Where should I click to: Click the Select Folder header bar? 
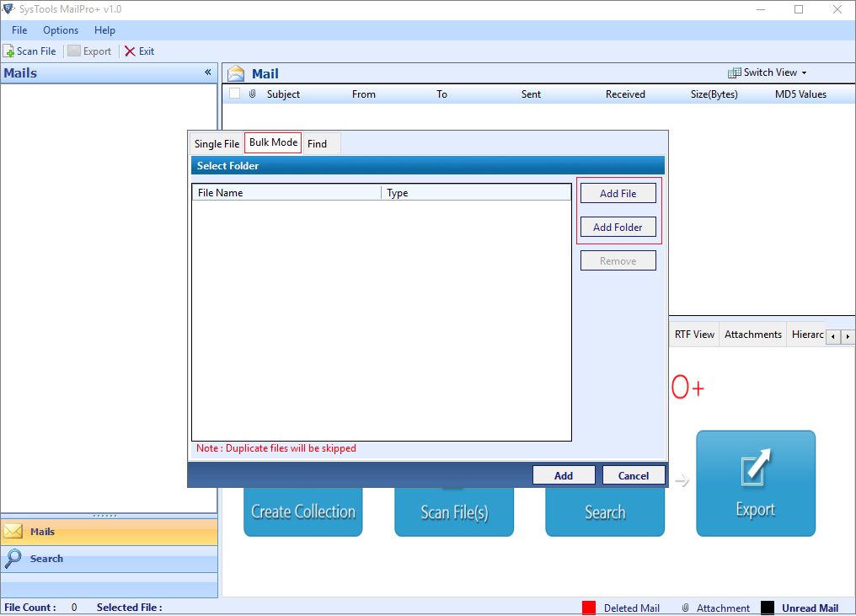coord(428,165)
